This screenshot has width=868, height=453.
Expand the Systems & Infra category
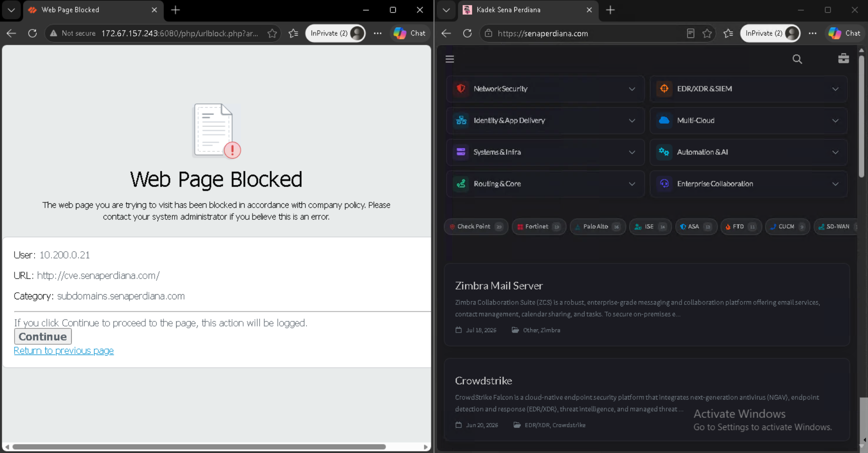(x=545, y=152)
